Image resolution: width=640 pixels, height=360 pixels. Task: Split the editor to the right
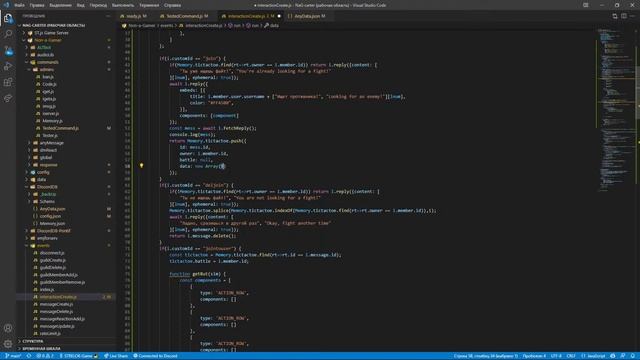coord(624,16)
